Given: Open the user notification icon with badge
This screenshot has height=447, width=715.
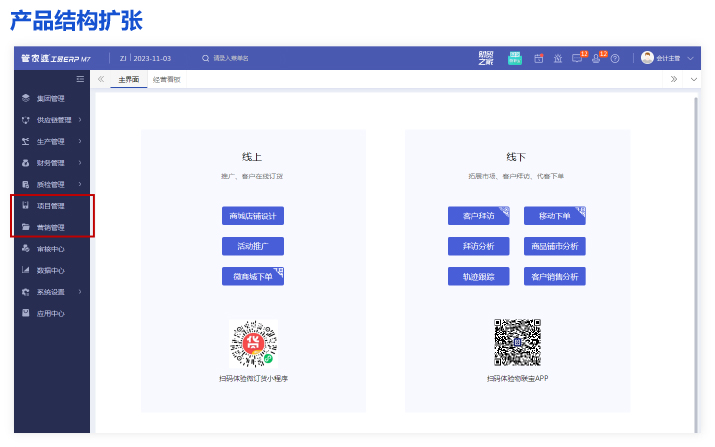Looking at the screenshot, I should tap(597, 58).
